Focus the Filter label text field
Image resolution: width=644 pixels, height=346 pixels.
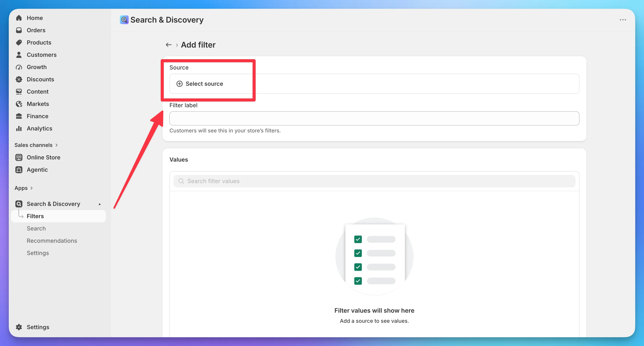[374, 118]
